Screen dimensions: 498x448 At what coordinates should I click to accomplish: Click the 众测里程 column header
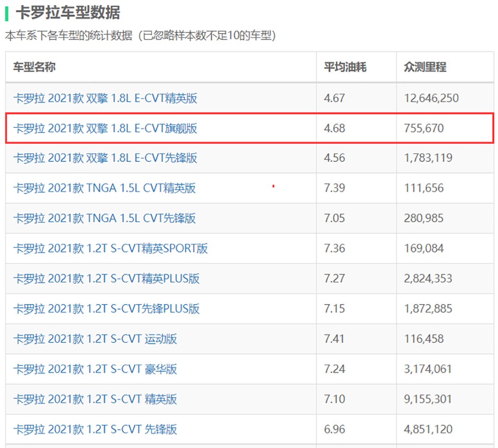425,67
